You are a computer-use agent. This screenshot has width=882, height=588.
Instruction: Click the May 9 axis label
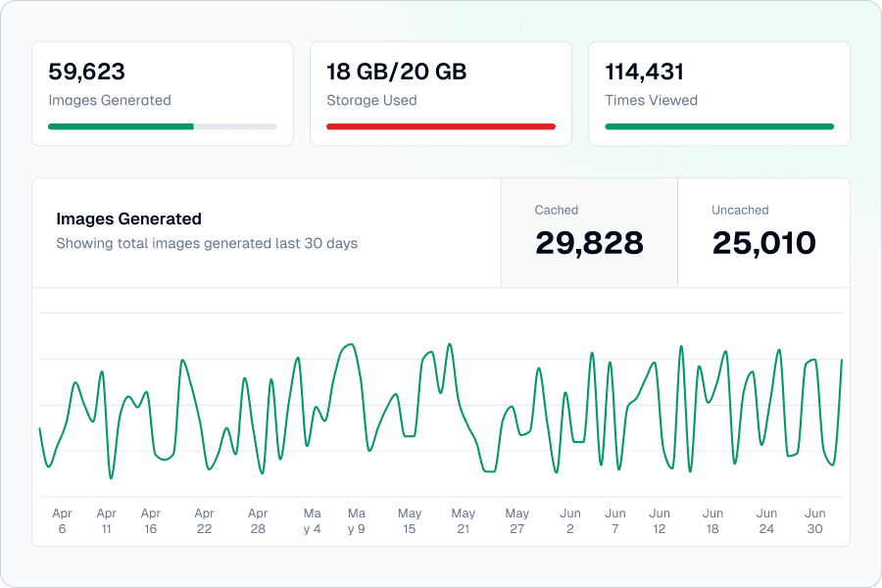point(357,521)
